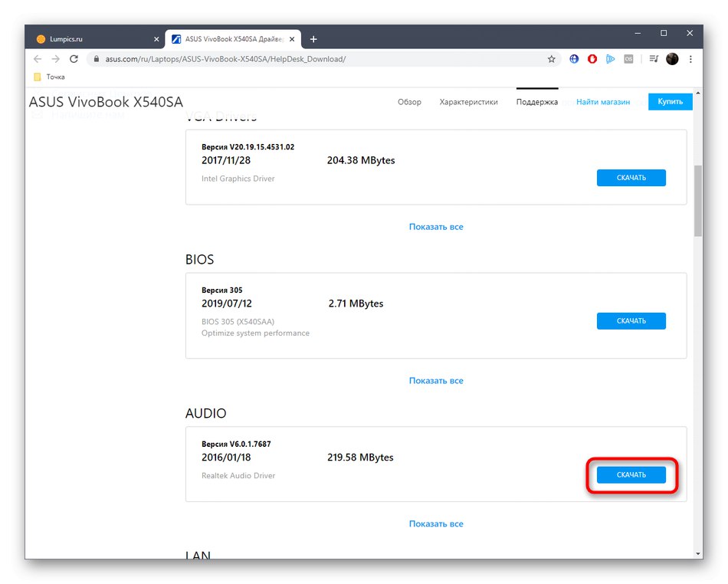Open the globe extension icon
728x584 pixels.
(574, 59)
